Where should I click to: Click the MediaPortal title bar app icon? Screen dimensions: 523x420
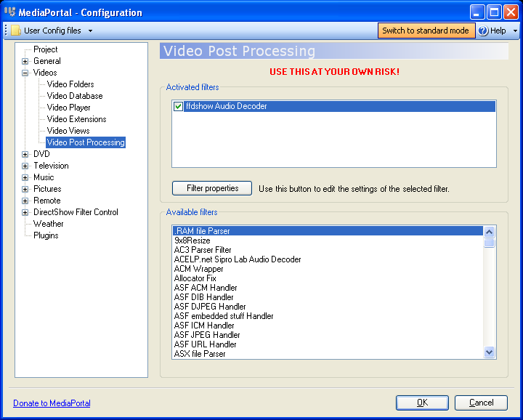(x=9, y=12)
